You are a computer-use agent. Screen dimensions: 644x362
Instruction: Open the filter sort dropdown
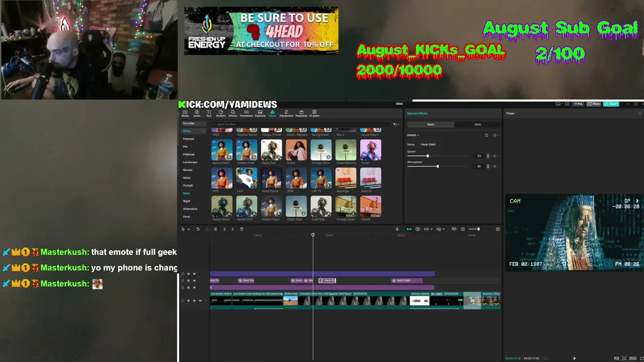click(396, 124)
